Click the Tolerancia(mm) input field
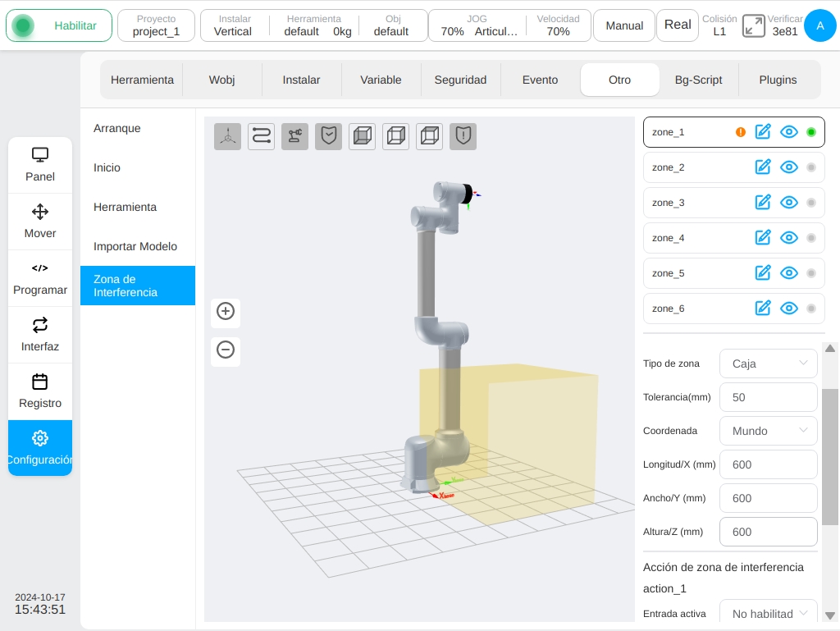840x631 pixels. (768, 397)
